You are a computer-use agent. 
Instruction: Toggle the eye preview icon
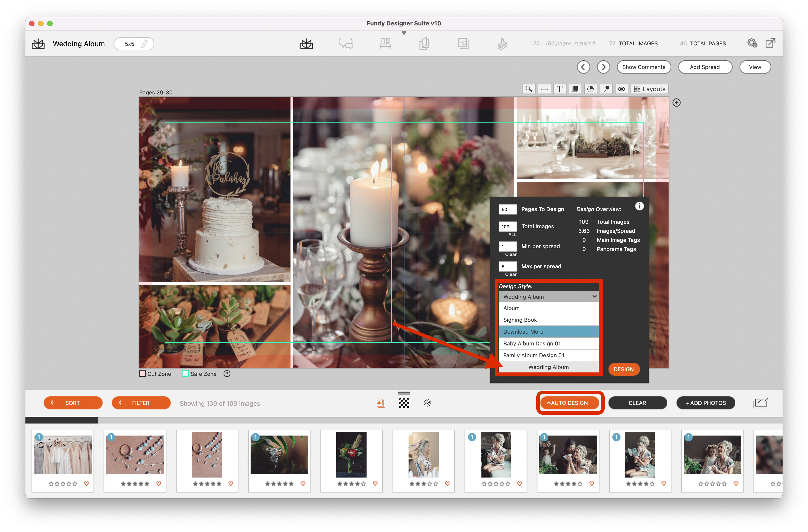[621, 89]
